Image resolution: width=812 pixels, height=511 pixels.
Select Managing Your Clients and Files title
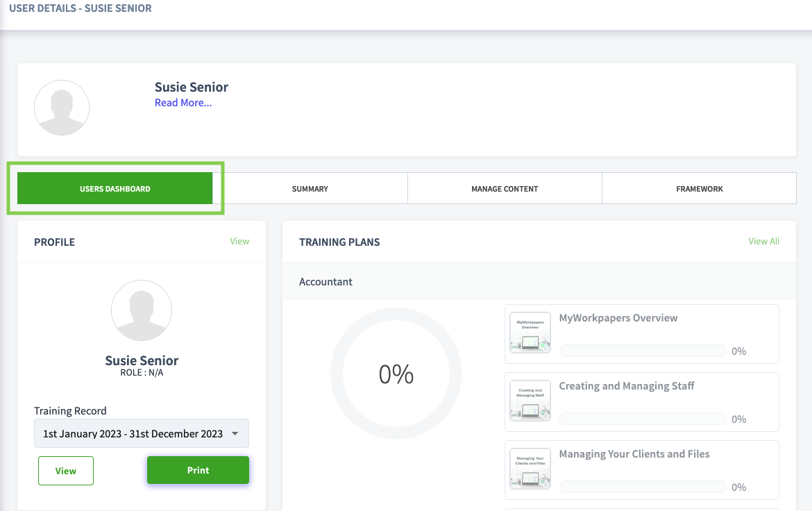point(634,454)
